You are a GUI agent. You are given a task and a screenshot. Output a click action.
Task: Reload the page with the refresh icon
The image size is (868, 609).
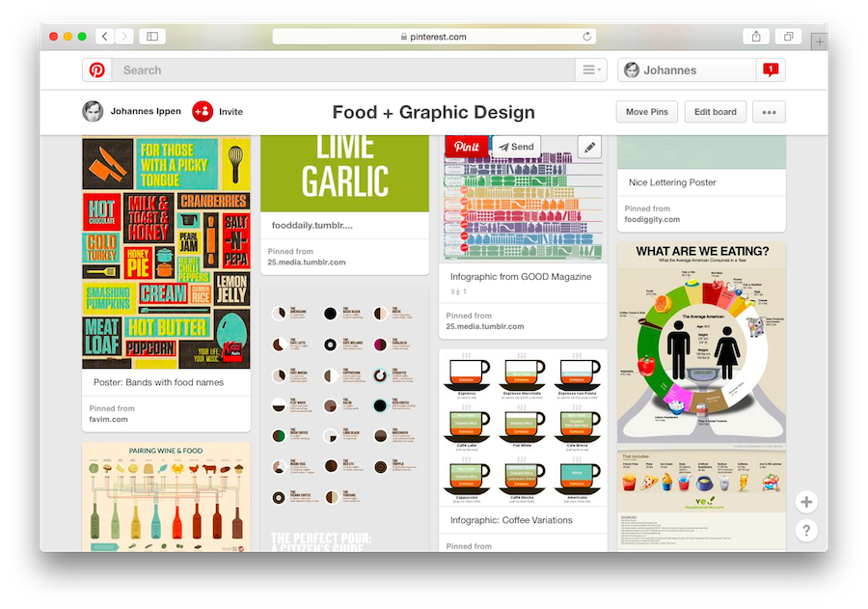586,37
